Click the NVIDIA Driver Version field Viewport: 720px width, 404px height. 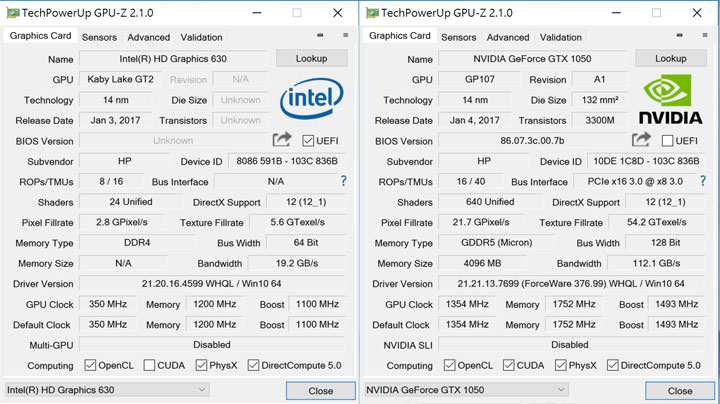pos(570,284)
